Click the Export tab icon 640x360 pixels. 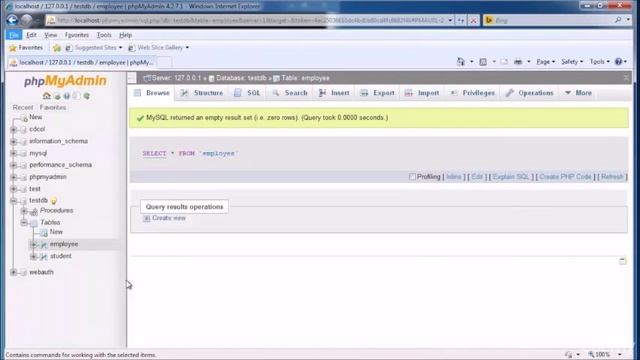tap(364, 93)
